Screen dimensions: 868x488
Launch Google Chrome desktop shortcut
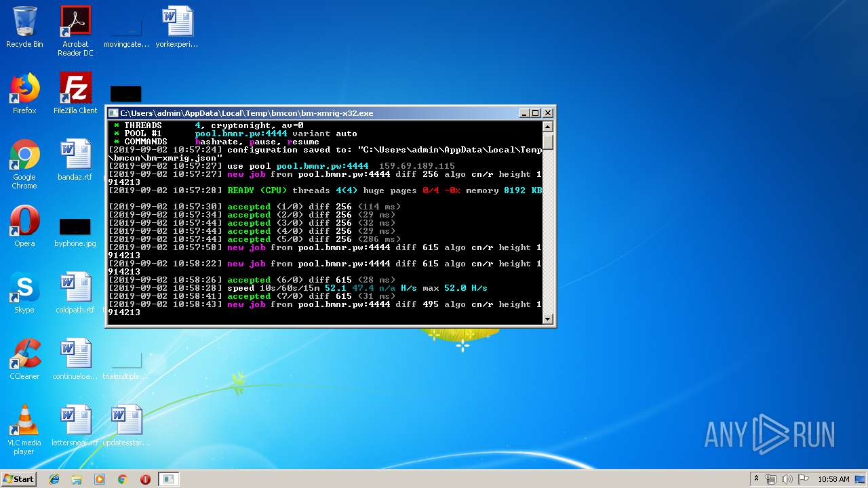24,164
